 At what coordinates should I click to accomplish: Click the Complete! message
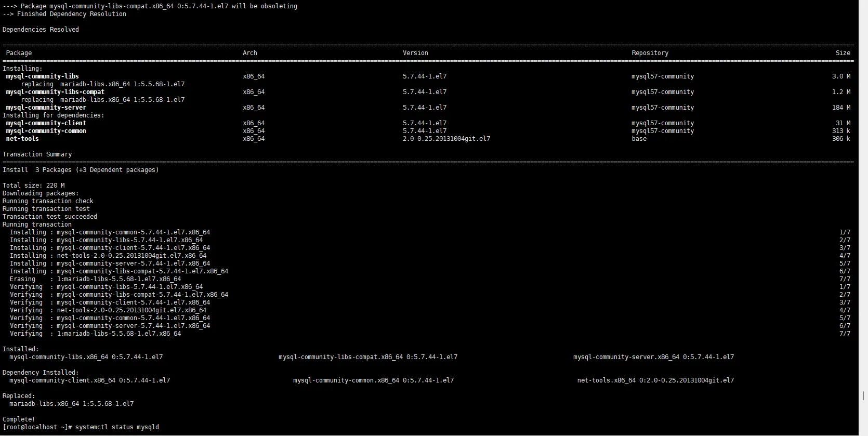(x=19, y=419)
